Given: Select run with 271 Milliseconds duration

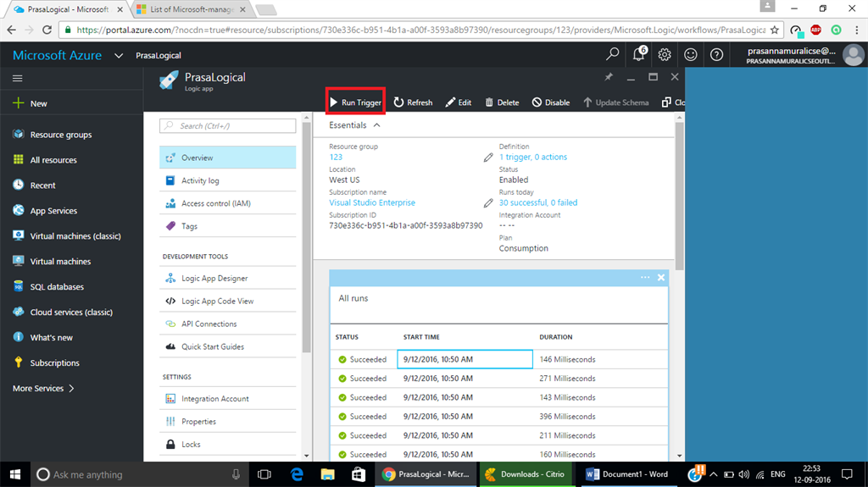Looking at the screenshot, I should (x=499, y=379).
